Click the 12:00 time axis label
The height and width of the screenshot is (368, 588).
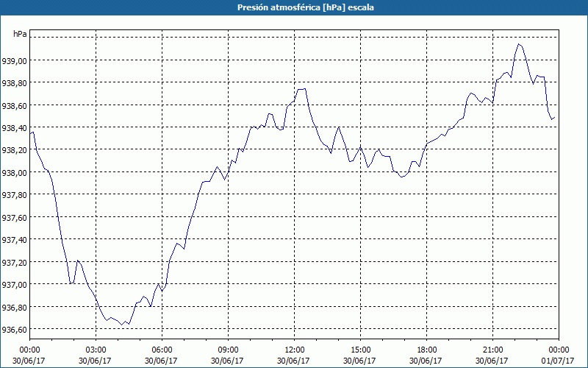pos(294,350)
